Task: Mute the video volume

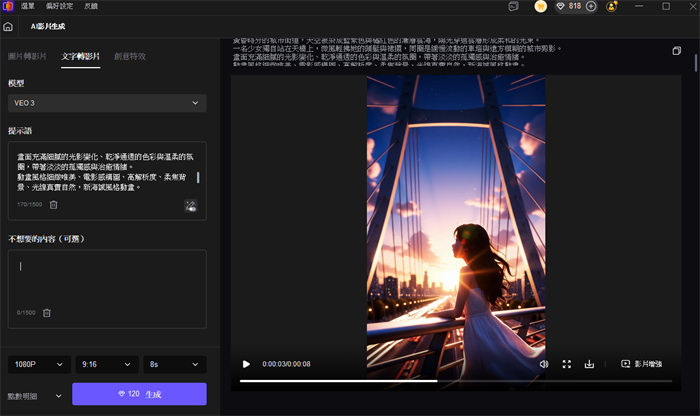Action: [x=544, y=364]
